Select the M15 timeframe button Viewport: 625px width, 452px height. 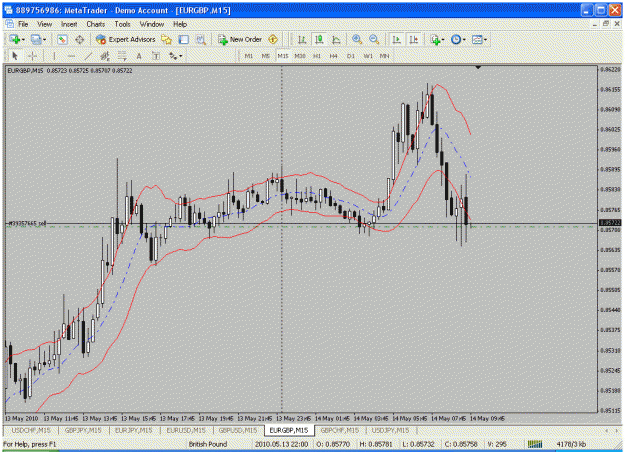[x=283, y=56]
